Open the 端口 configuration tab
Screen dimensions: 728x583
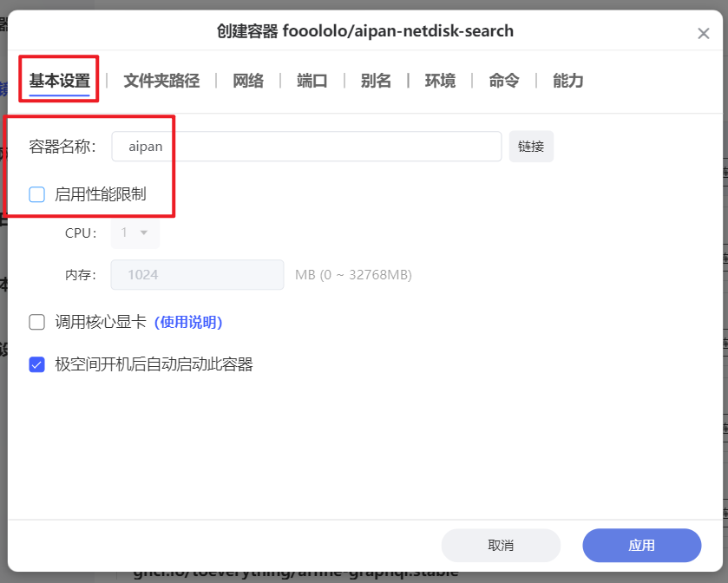tap(312, 79)
